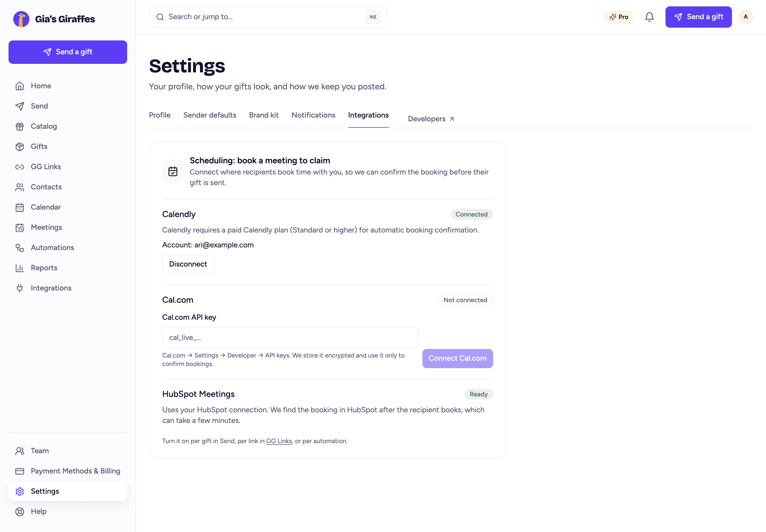Image resolution: width=766 pixels, height=532 pixels.
Task: Click the ⌘K shortcut badge
Action: [x=373, y=17]
